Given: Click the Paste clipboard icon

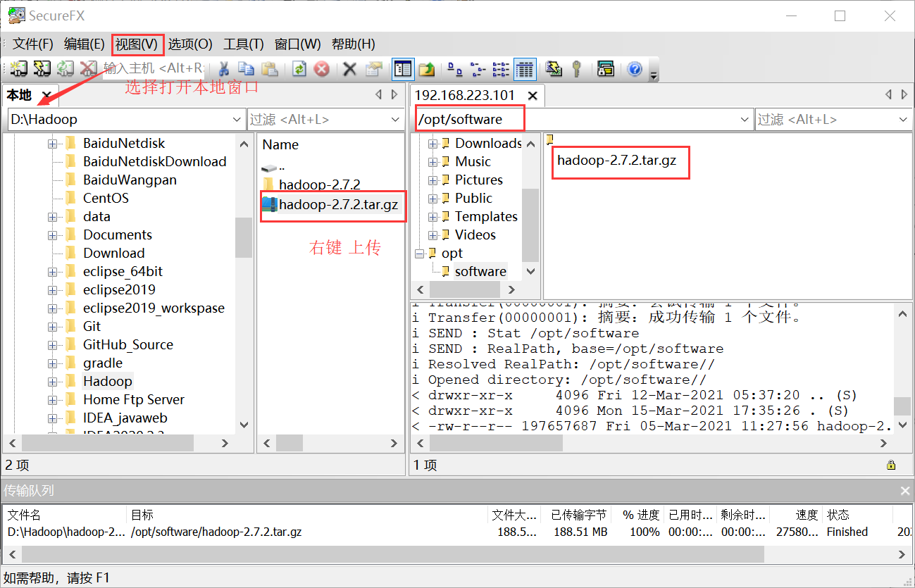Looking at the screenshot, I should [269, 68].
